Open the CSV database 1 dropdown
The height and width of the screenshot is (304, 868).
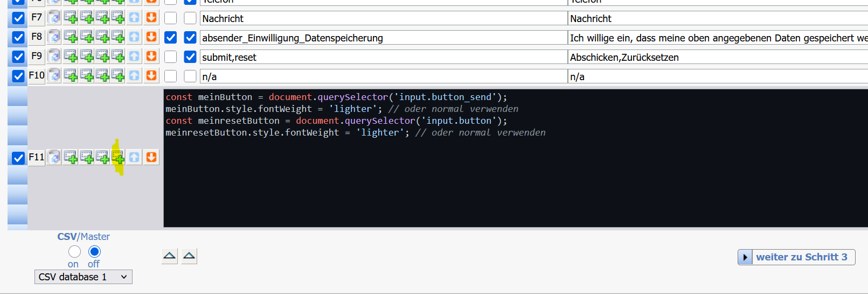pyautogui.click(x=84, y=277)
